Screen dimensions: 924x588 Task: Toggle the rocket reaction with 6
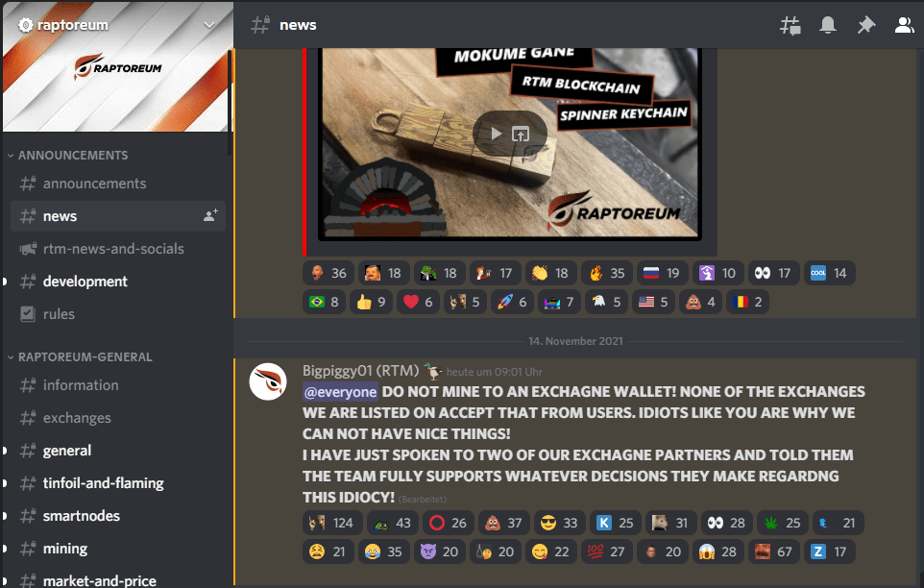513,302
